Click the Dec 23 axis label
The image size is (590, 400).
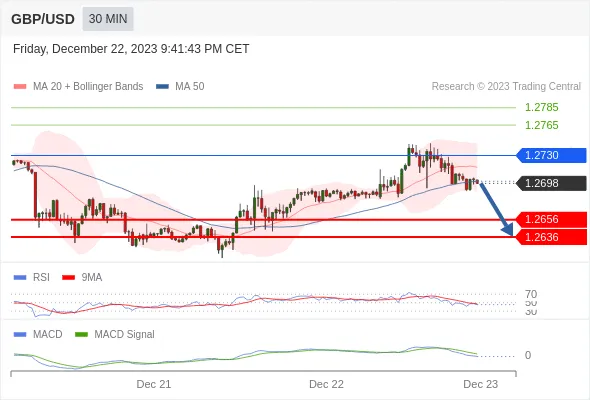tap(481, 384)
